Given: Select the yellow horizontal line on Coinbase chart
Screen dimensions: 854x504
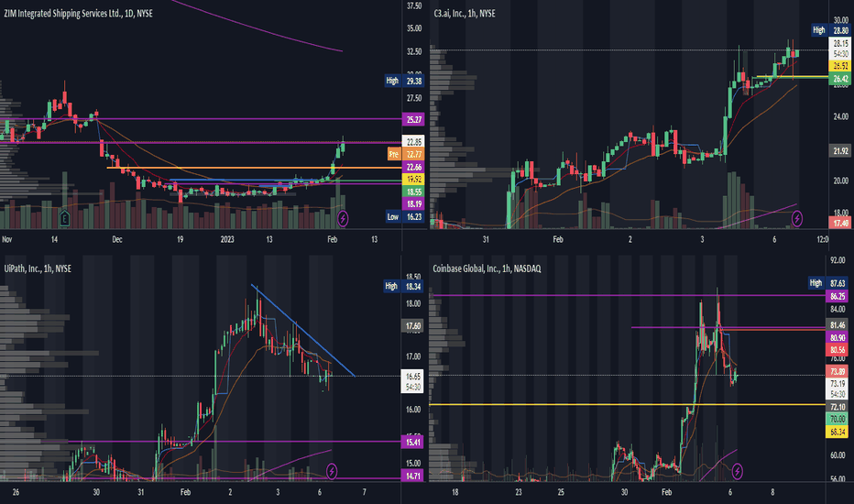Looking at the screenshot, I should 628,404.
